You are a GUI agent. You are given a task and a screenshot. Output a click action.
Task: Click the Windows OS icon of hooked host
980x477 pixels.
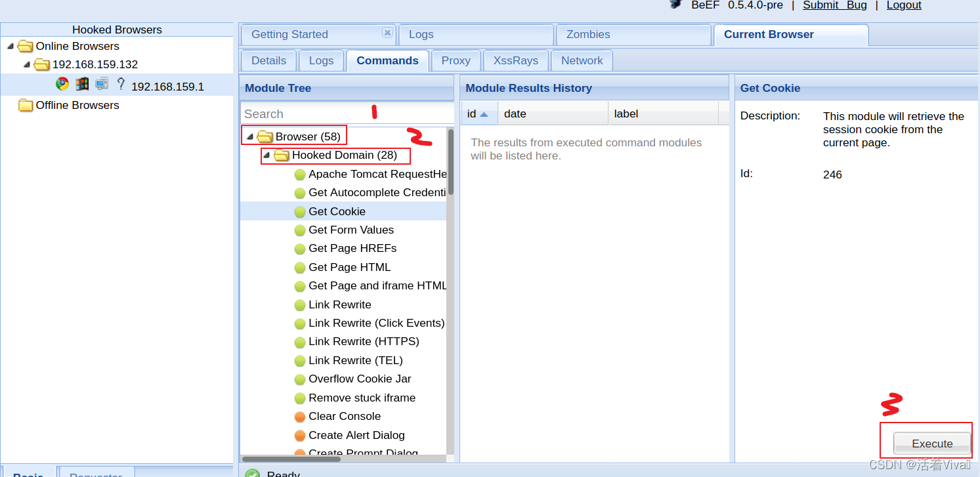pyautogui.click(x=82, y=83)
